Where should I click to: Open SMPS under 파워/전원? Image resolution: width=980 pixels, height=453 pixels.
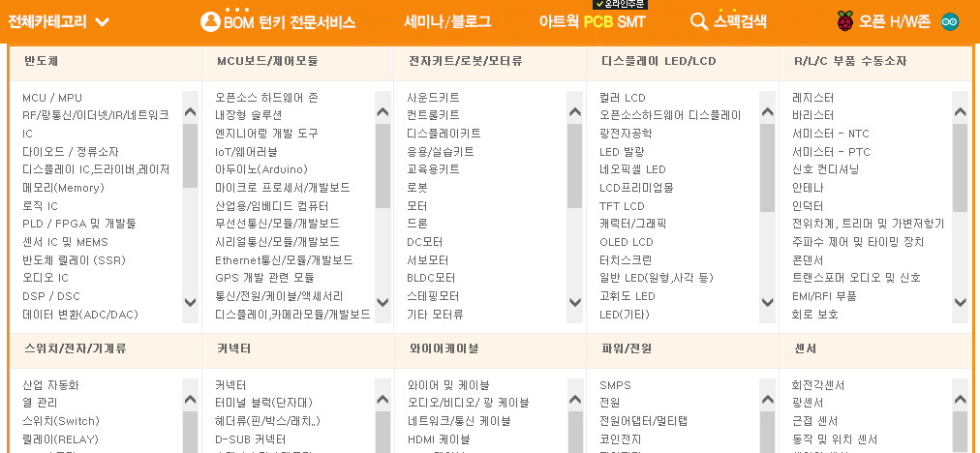(x=615, y=385)
